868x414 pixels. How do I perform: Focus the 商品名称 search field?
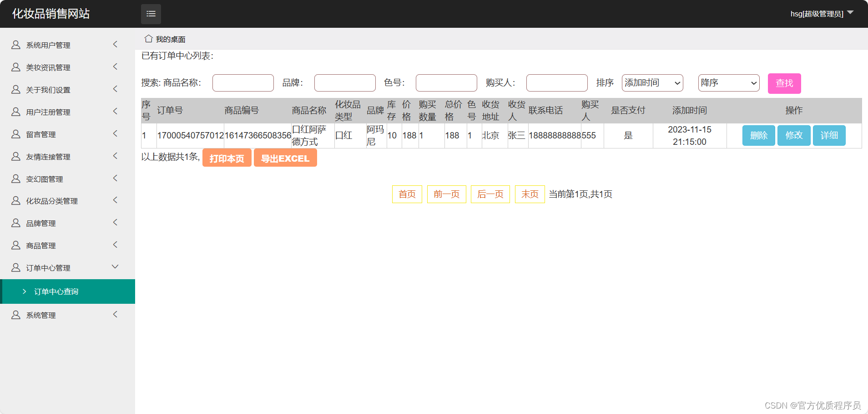click(x=243, y=83)
